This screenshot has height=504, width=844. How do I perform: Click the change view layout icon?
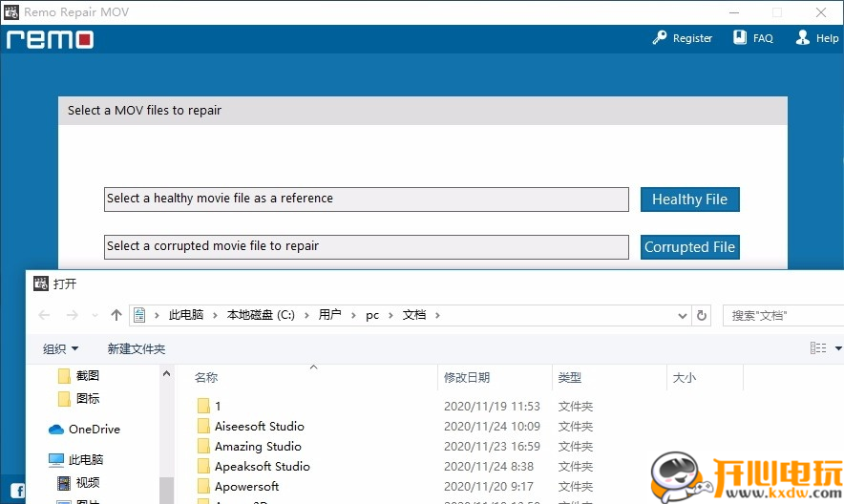pyautogui.click(x=818, y=348)
